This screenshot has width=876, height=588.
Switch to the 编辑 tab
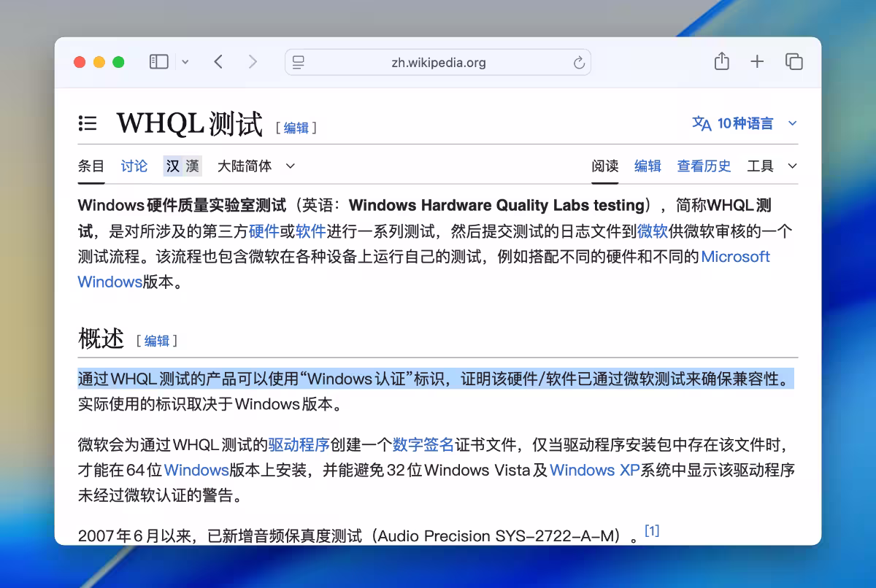pos(648,166)
